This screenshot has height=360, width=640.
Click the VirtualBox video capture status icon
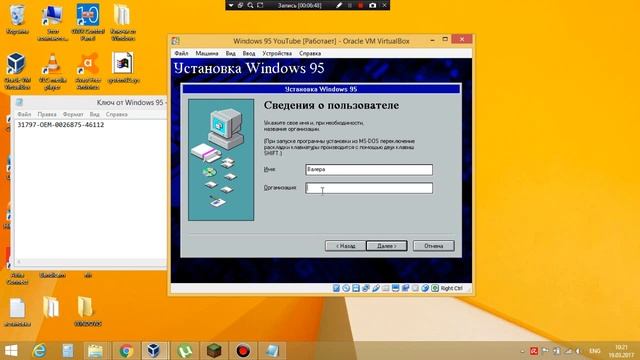(405, 288)
